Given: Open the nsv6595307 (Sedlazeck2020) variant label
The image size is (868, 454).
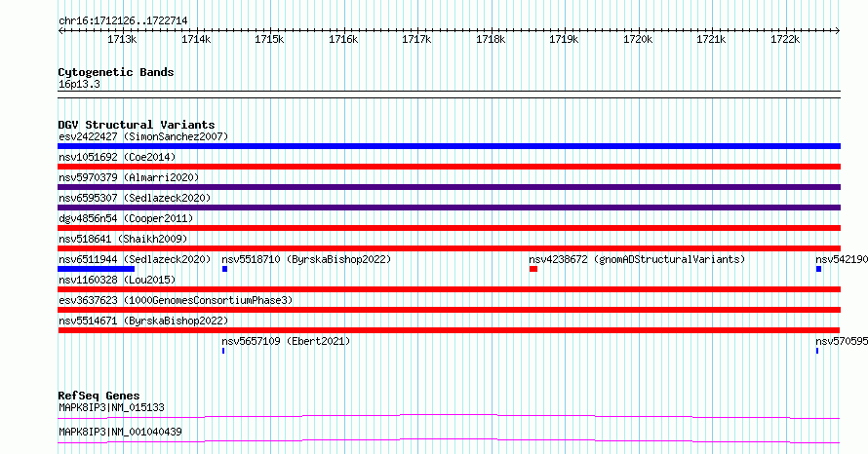Looking at the screenshot, I should click(135, 198).
